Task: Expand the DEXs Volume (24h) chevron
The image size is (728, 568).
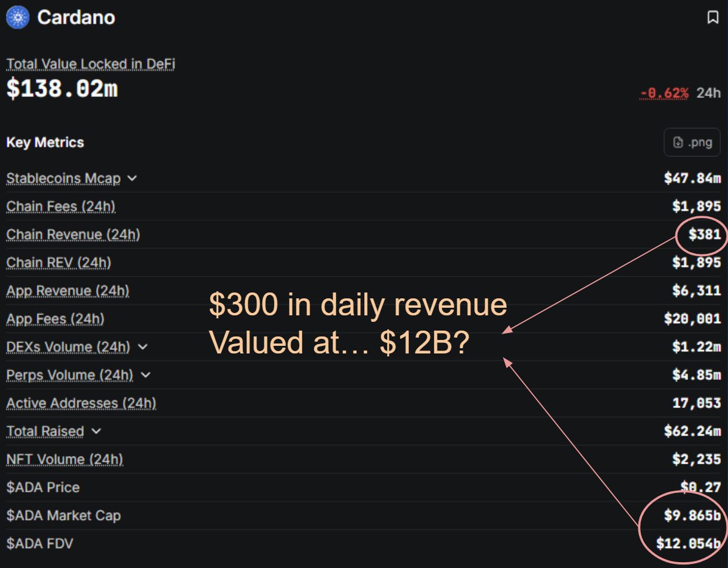Action: click(143, 347)
